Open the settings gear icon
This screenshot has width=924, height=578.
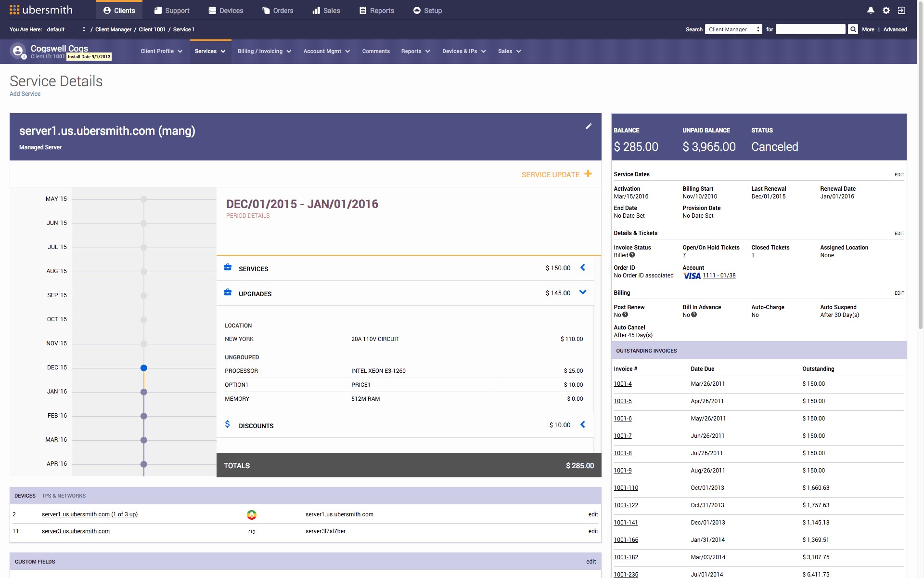point(886,10)
